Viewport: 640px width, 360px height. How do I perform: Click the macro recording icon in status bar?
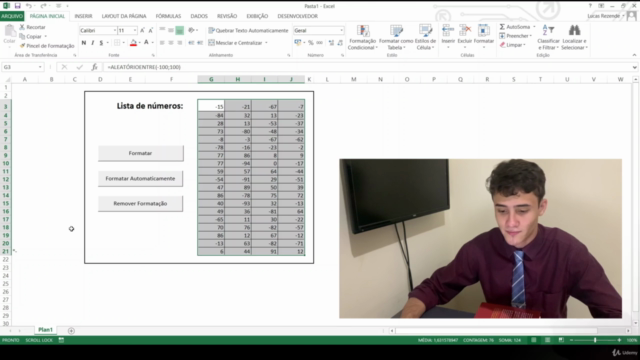pos(61,340)
